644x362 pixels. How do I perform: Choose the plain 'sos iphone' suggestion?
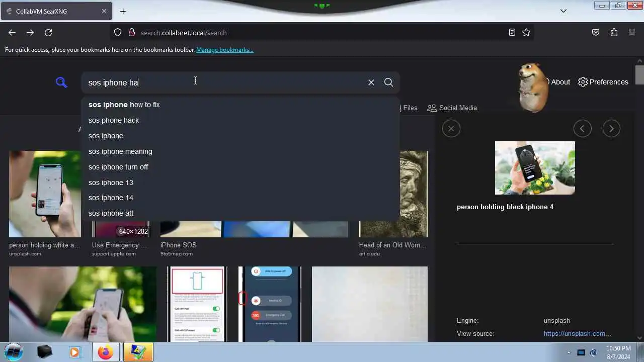(x=240, y=136)
